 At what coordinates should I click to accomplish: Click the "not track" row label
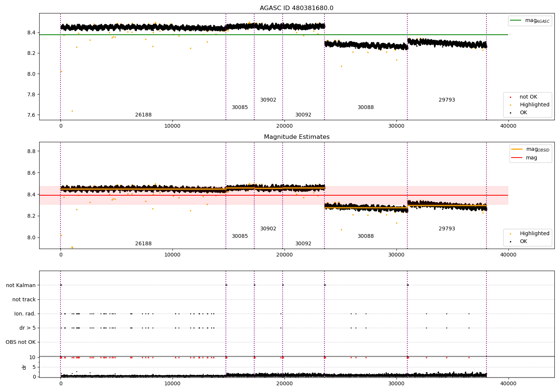tap(24, 300)
